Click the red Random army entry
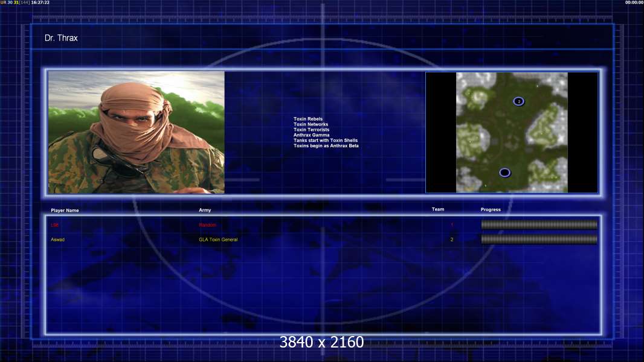This screenshot has width=644, height=362. click(x=207, y=224)
